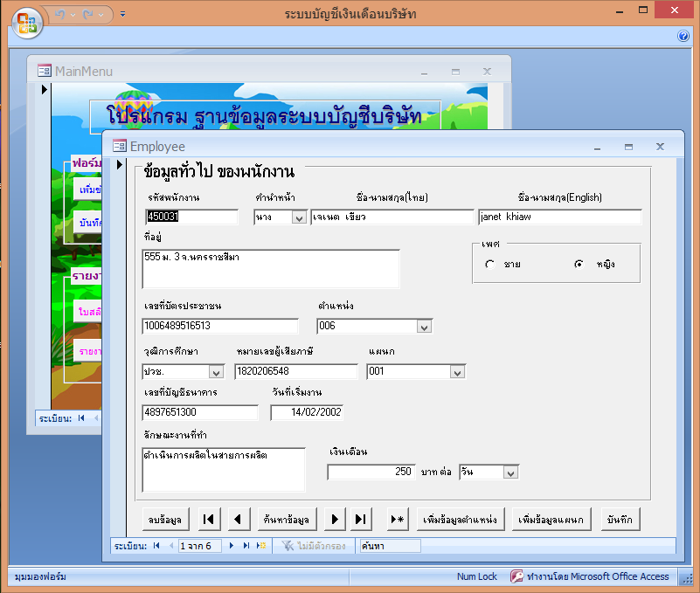The width and height of the screenshot is (700, 593).
Task: Open the คำนำหน้า title dropdown
Action: [299, 217]
